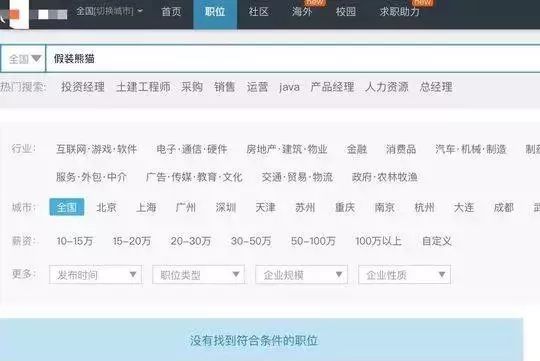Screen dimensions: 540x361
Task: Open the 校园 tab
Action: click(346, 12)
